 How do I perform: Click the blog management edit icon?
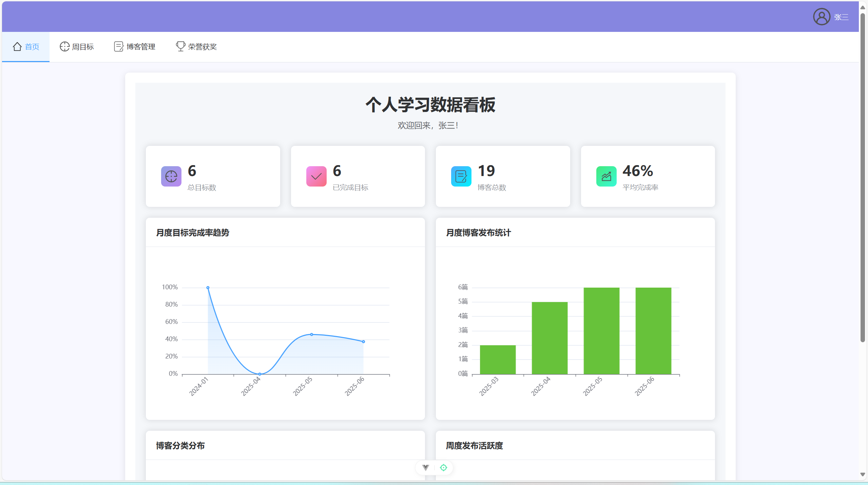(119, 46)
